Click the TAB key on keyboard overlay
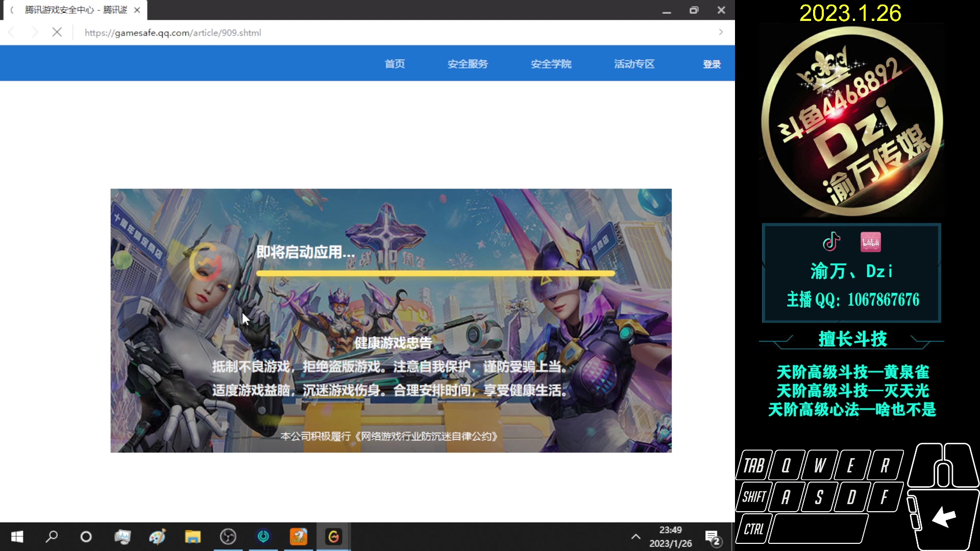This screenshot has height=551, width=980. pyautogui.click(x=753, y=465)
